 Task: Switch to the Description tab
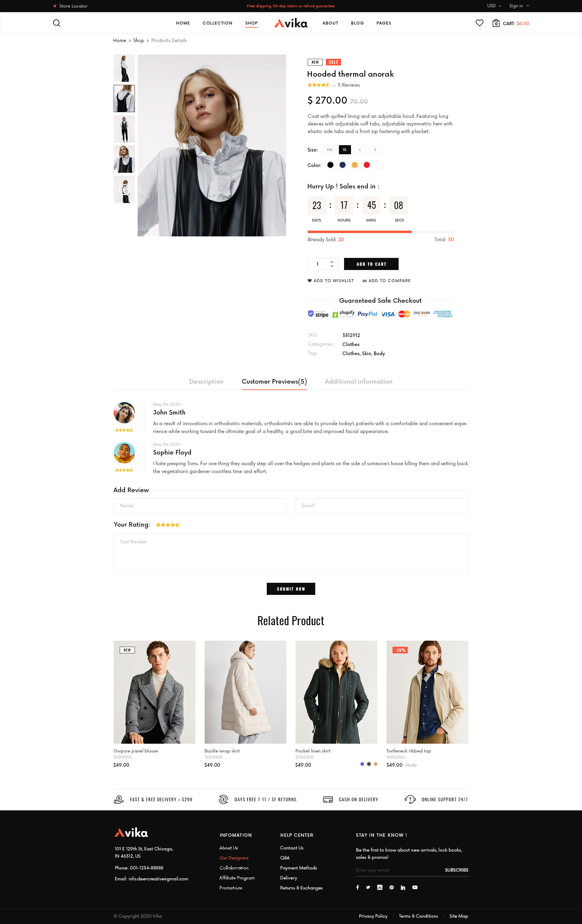(x=206, y=382)
